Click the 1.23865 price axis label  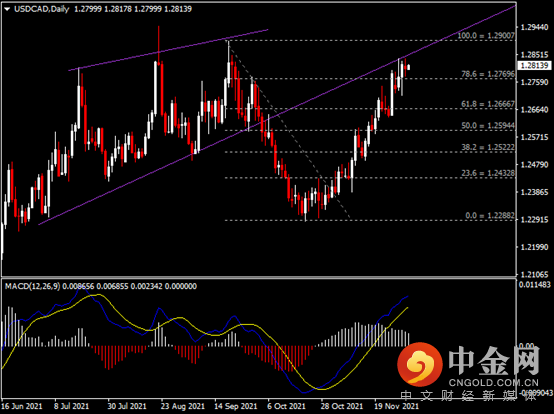coord(535,192)
